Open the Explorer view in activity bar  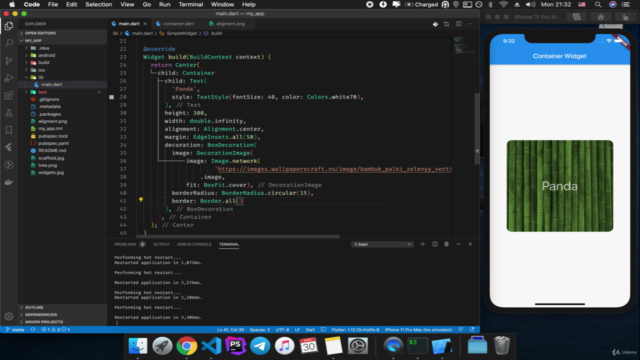click(9, 26)
